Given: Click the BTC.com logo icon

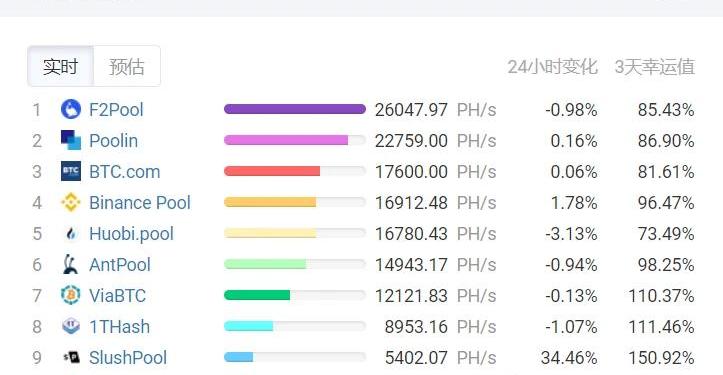Looking at the screenshot, I should [71, 171].
